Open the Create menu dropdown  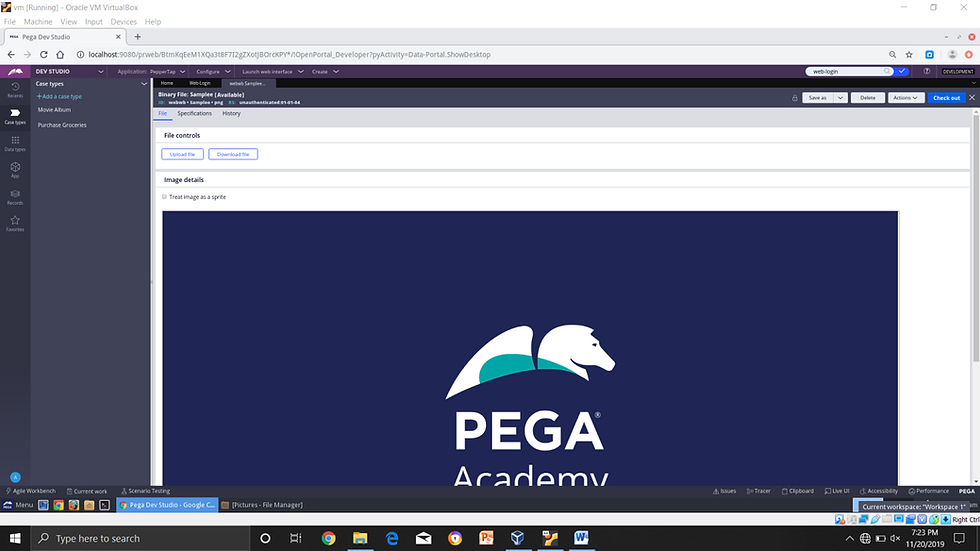325,72
